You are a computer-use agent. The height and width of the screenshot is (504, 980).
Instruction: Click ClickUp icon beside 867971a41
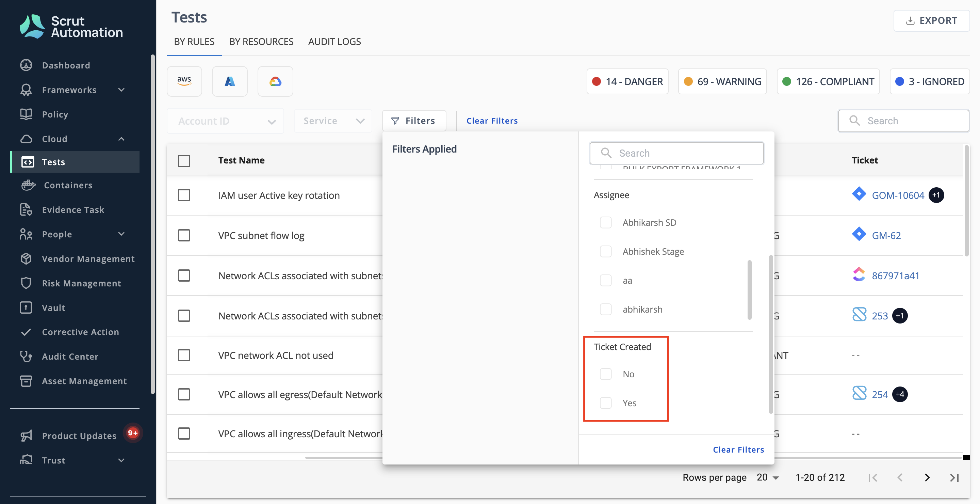pyautogui.click(x=859, y=274)
